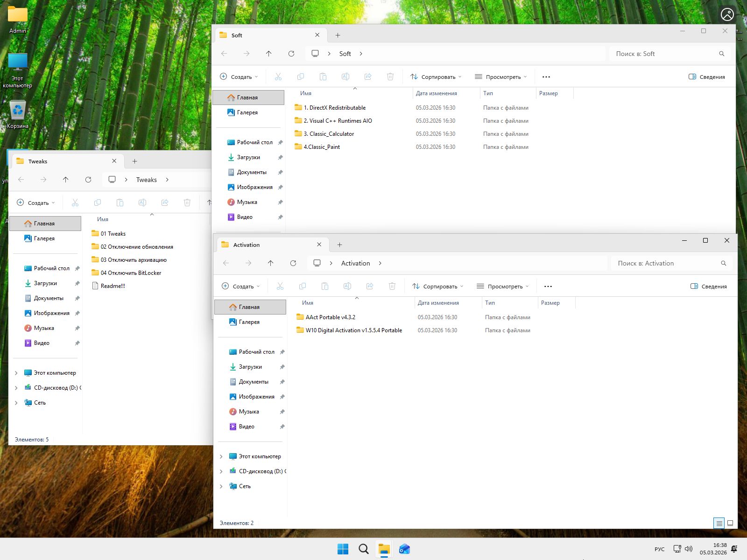Click Create button in Tweaks window
This screenshot has height=560, width=747.
point(35,203)
